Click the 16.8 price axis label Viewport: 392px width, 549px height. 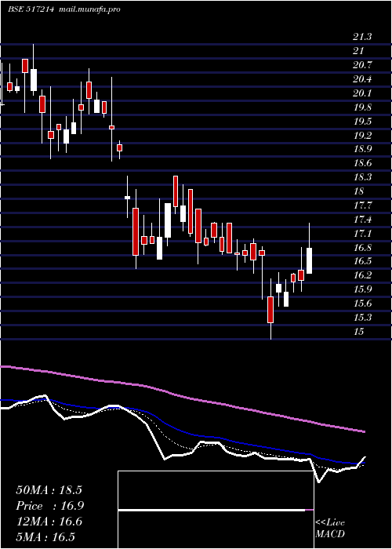click(362, 248)
